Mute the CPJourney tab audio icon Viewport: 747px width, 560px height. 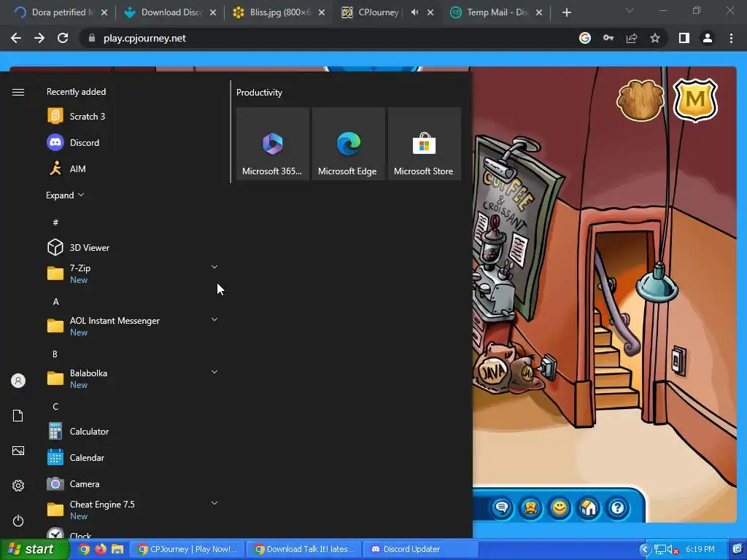coord(414,12)
